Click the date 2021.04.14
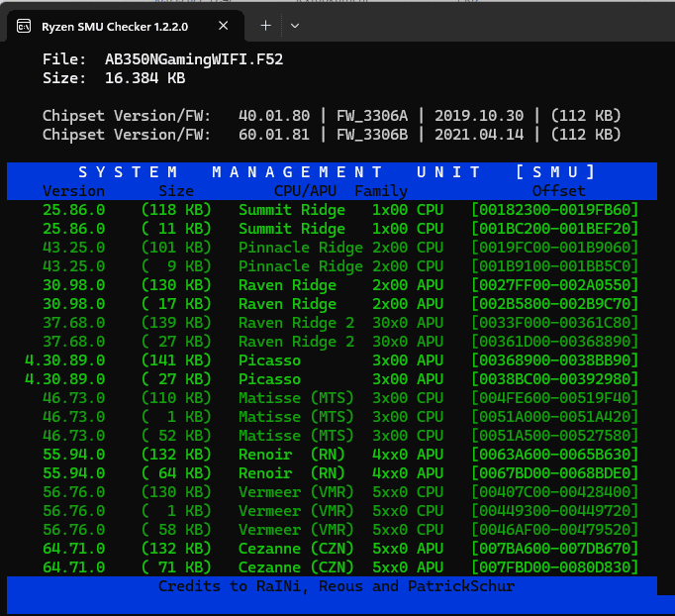675x616 pixels. click(479, 135)
